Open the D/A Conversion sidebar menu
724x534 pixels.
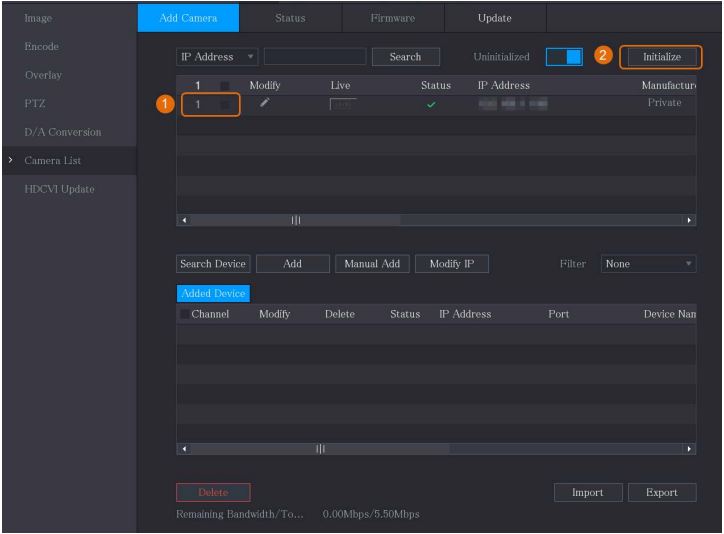tap(63, 132)
